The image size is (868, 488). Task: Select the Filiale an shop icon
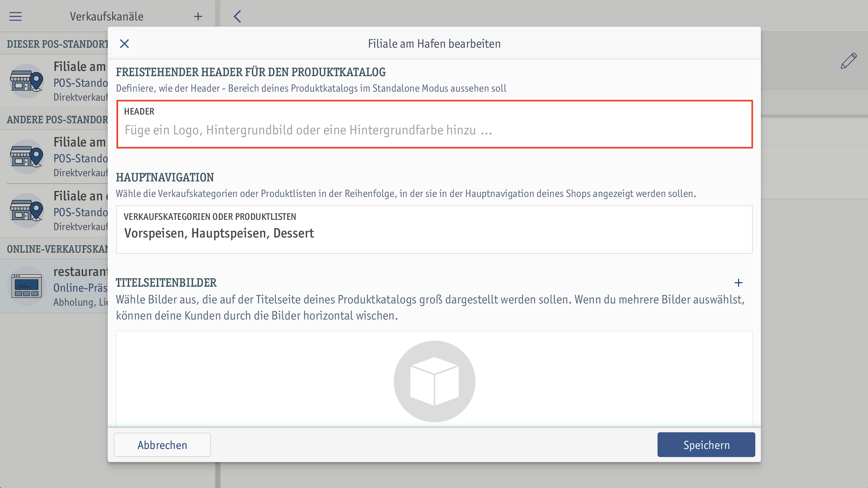[27, 211]
